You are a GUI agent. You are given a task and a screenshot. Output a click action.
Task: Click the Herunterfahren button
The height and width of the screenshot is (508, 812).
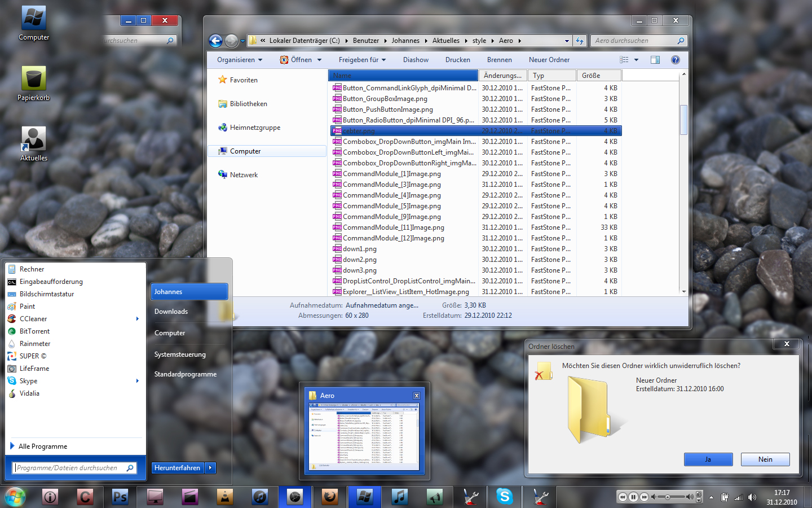coord(178,467)
